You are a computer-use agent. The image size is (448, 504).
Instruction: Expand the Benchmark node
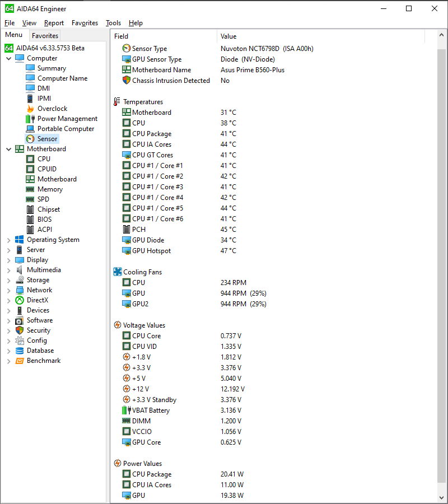pyautogui.click(x=8, y=361)
